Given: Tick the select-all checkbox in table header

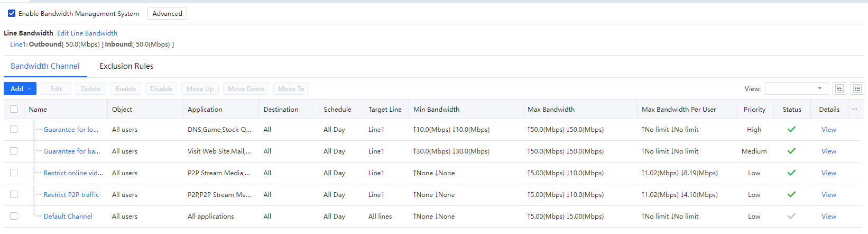Looking at the screenshot, I should tap(14, 109).
